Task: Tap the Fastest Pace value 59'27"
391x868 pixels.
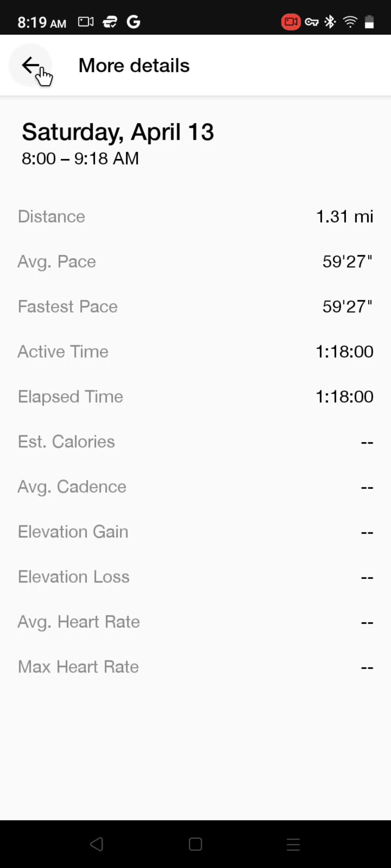Action: coord(348,306)
